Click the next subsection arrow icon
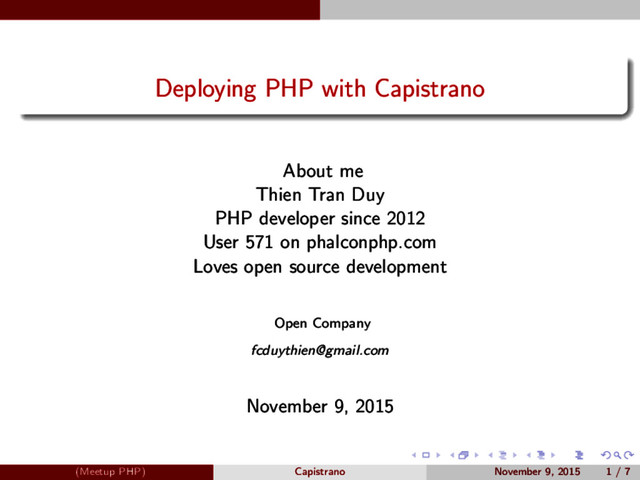The image size is (640, 480). [515, 455]
